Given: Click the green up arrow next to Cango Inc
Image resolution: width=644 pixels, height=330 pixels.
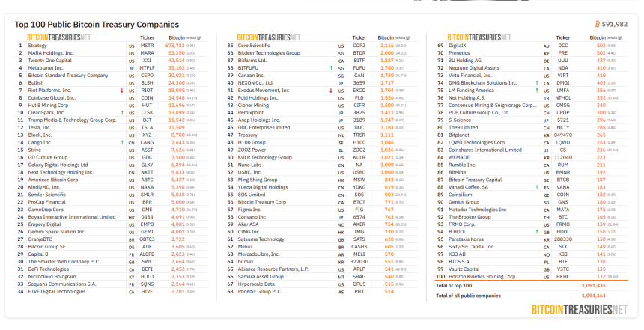Looking at the screenshot, I should [x=132, y=141].
